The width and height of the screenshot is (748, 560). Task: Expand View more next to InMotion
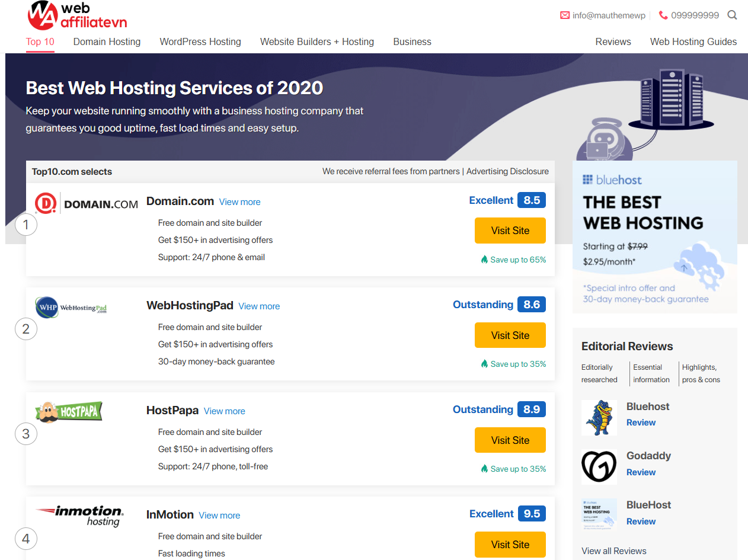pos(219,516)
